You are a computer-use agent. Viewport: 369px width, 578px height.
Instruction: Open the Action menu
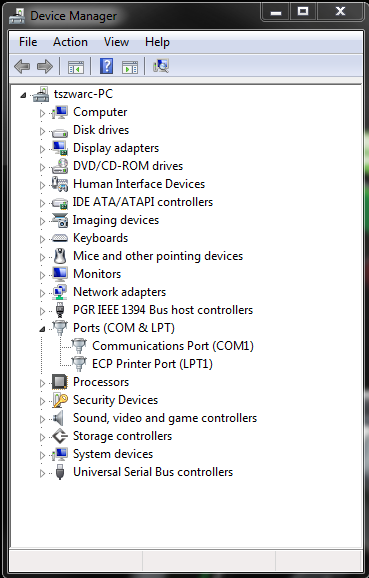pyautogui.click(x=70, y=42)
